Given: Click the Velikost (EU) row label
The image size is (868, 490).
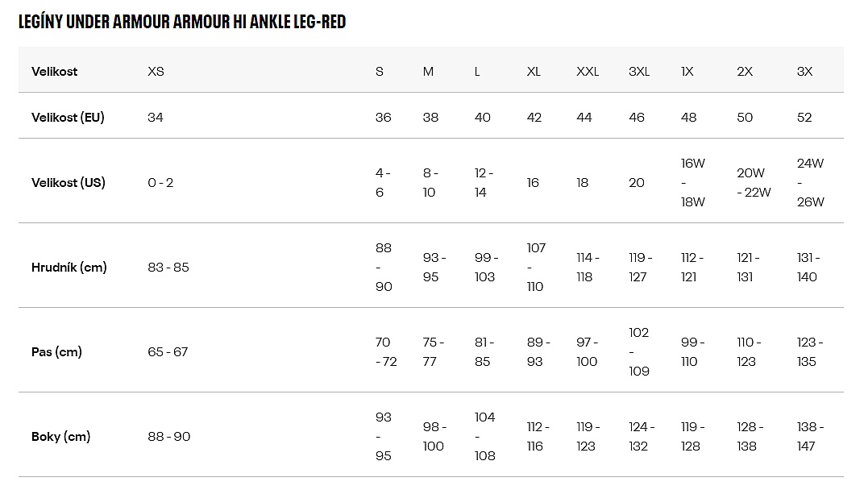Looking at the screenshot, I should pyautogui.click(x=68, y=118).
